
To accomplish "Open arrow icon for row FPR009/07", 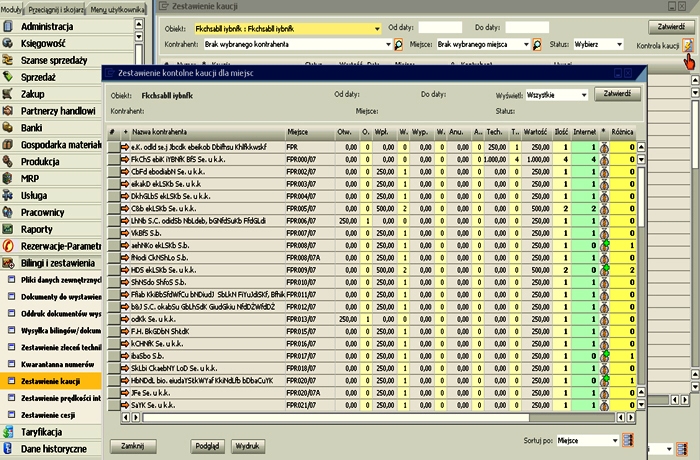I will 125,270.
